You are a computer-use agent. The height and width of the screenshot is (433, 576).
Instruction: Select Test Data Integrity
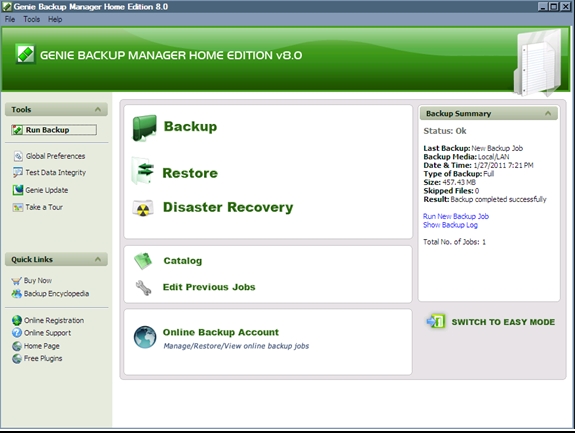coord(55,173)
